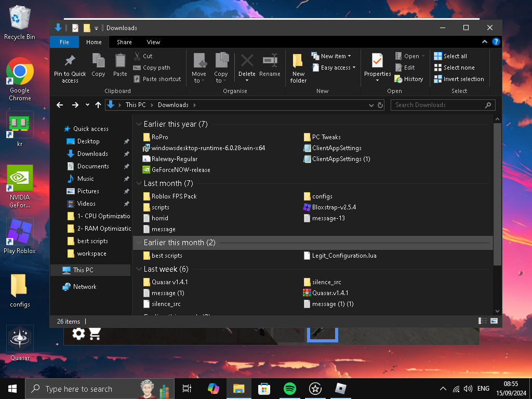Switch to the View ribbon tab
Screen dimensions: 532x399
click(x=153, y=42)
